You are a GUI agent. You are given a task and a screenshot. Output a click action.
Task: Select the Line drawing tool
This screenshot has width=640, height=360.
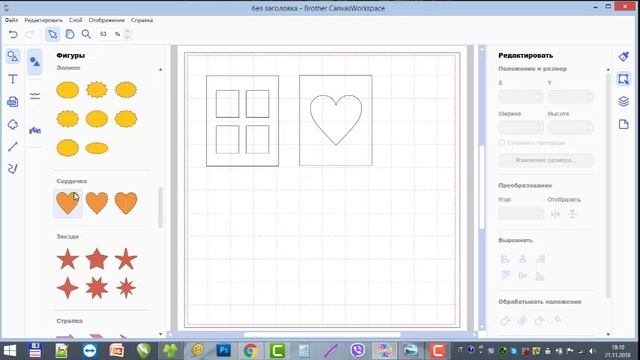(x=13, y=147)
